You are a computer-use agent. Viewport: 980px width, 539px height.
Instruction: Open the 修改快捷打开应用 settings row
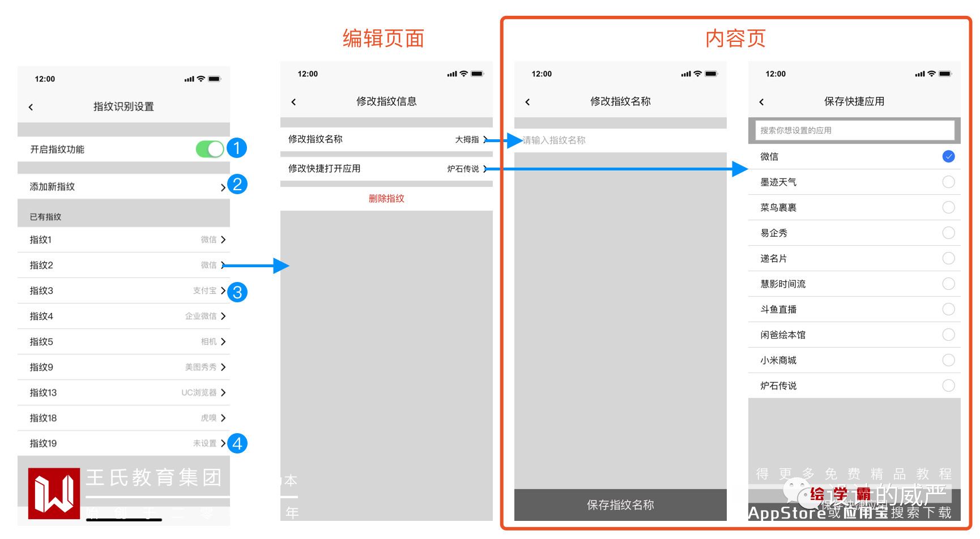coord(386,169)
